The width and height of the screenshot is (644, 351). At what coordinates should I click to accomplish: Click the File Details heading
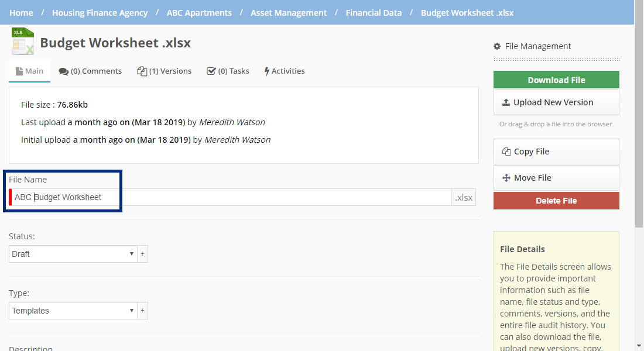(522, 249)
